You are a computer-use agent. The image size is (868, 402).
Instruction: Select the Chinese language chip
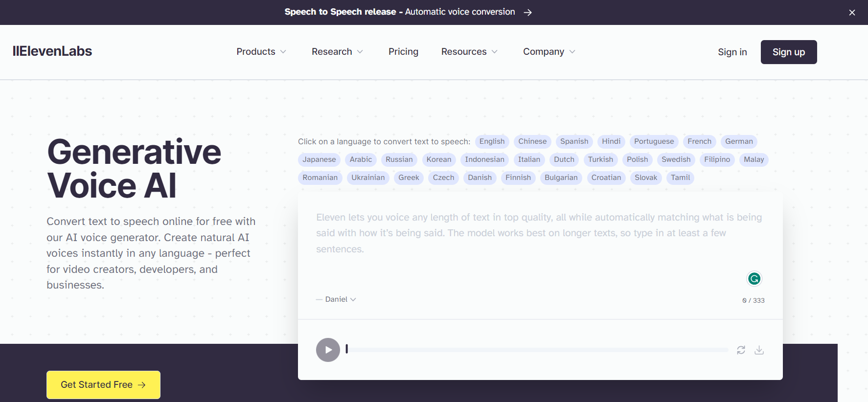point(532,141)
